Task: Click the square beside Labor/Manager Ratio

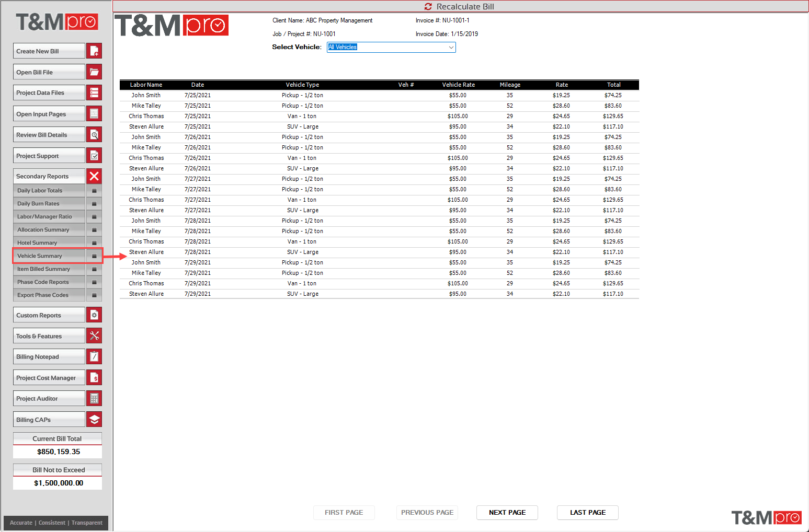Action: (94, 217)
